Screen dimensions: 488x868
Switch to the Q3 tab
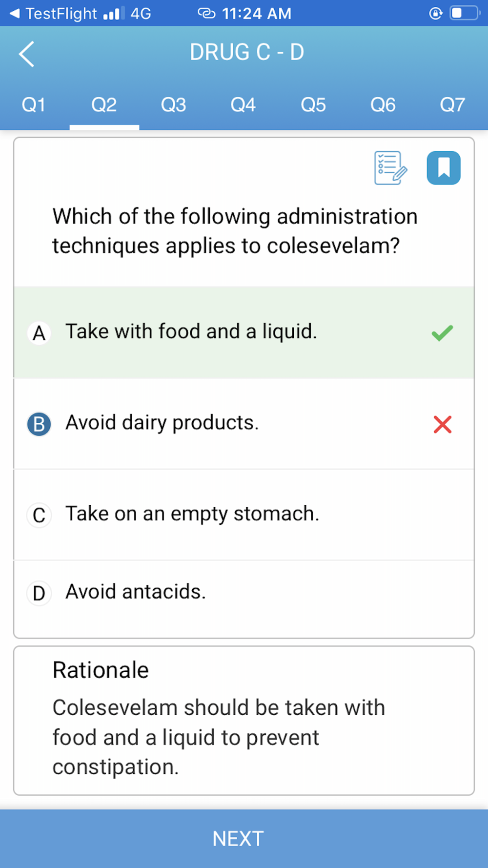coord(174,105)
